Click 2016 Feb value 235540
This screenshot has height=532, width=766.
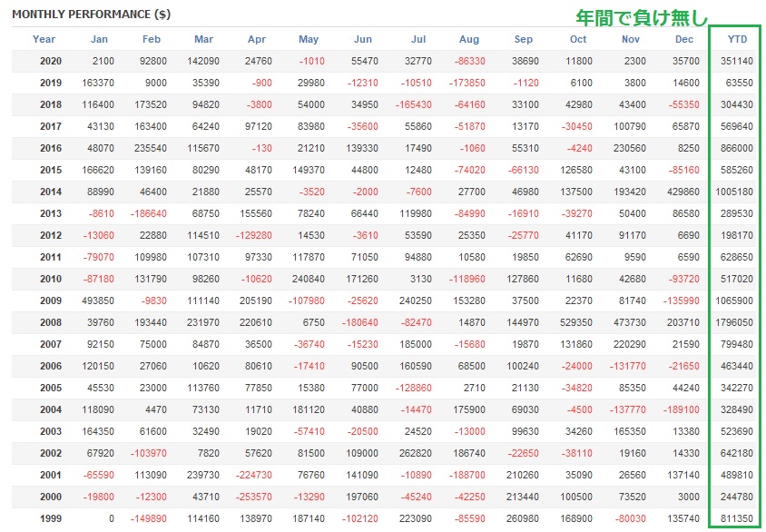coord(151,148)
